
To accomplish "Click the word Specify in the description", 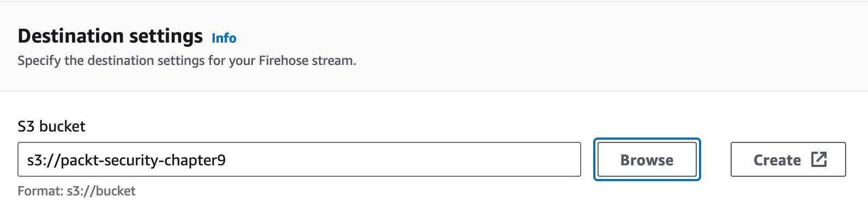I will (39, 61).
